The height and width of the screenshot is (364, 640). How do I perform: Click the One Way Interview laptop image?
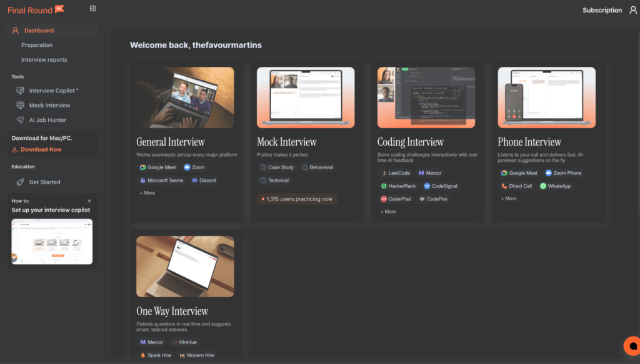coord(185,267)
